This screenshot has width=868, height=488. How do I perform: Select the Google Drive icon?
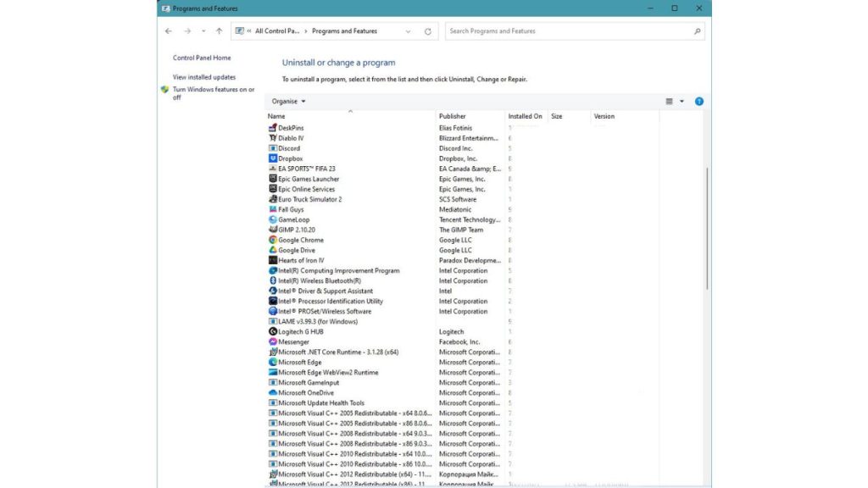click(x=272, y=250)
